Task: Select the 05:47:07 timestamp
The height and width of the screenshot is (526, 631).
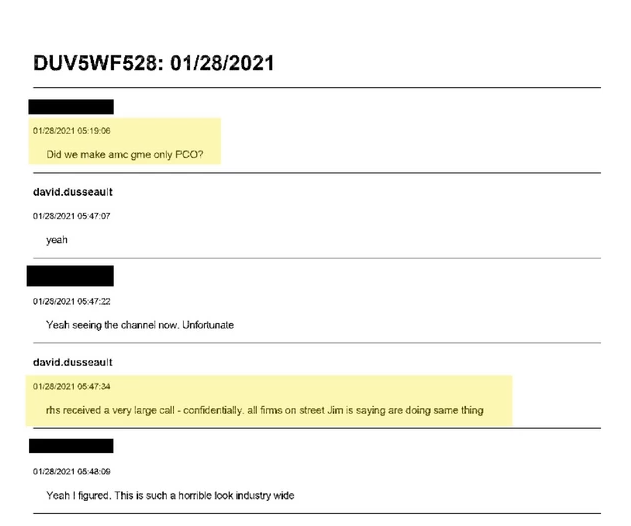Action: pyautogui.click(x=71, y=216)
